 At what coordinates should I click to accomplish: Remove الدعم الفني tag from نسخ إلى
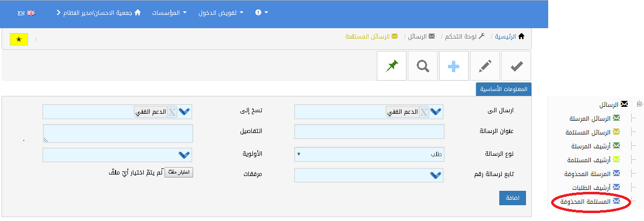(171, 112)
